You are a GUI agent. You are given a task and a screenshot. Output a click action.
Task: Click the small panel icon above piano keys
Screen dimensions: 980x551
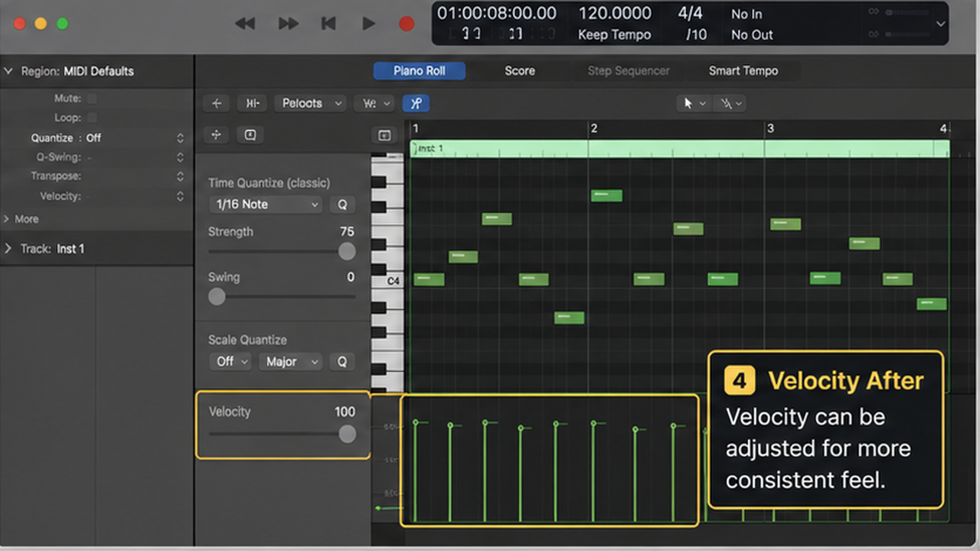[384, 135]
